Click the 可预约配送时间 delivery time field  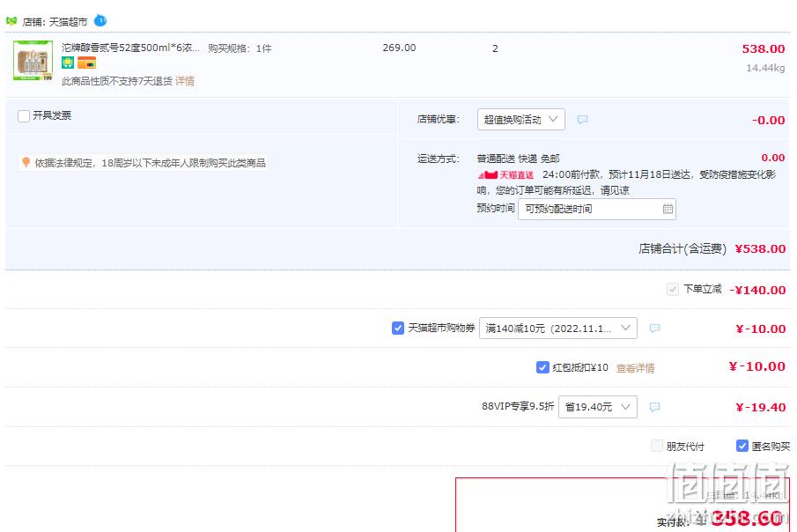click(597, 209)
